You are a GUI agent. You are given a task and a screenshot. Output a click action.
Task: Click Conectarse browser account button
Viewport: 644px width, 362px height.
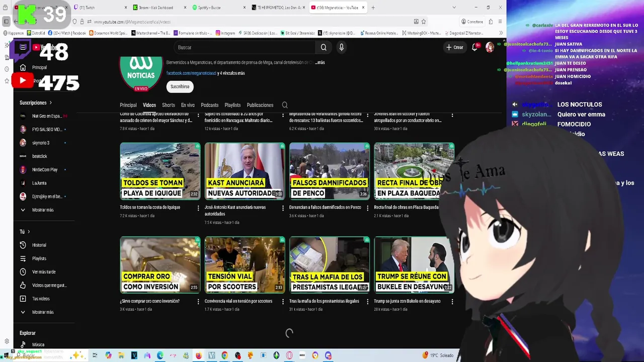[x=472, y=22]
